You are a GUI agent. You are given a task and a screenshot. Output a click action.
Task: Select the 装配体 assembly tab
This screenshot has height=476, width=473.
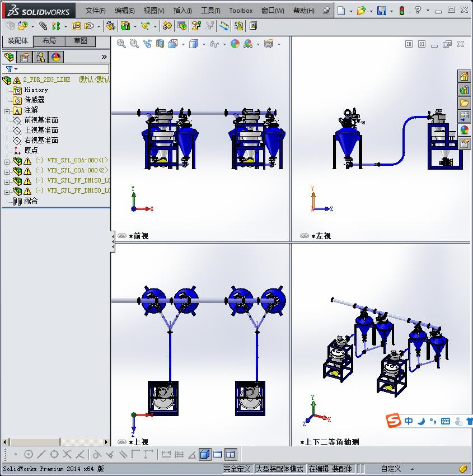(17, 41)
